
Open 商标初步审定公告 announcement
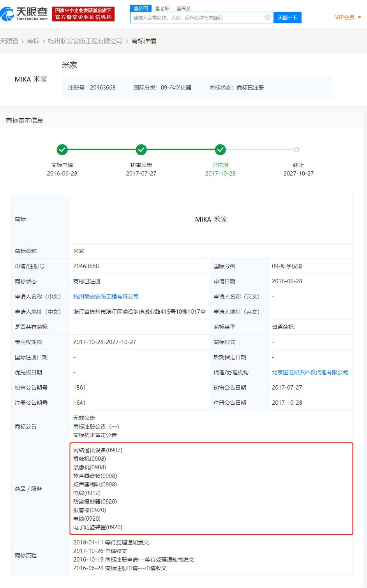pos(95,435)
